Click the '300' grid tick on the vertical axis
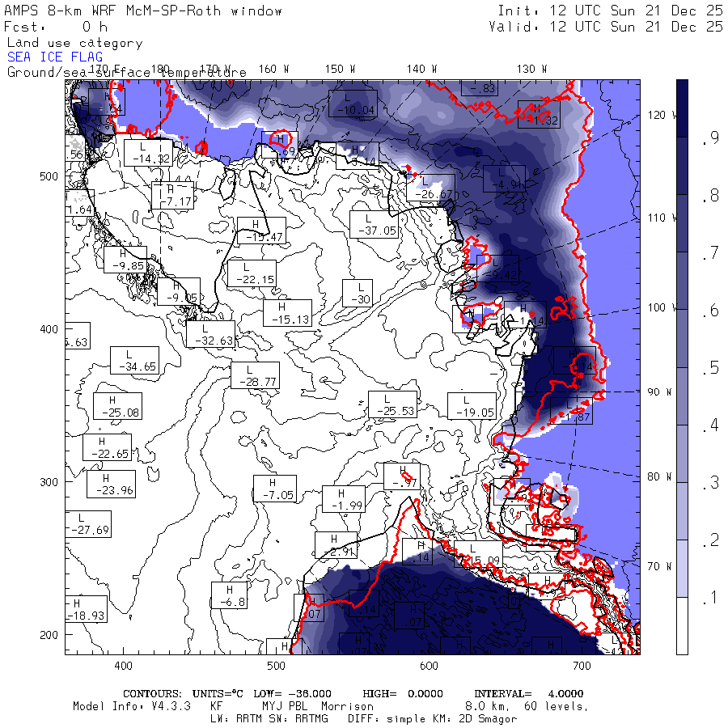 (49, 482)
